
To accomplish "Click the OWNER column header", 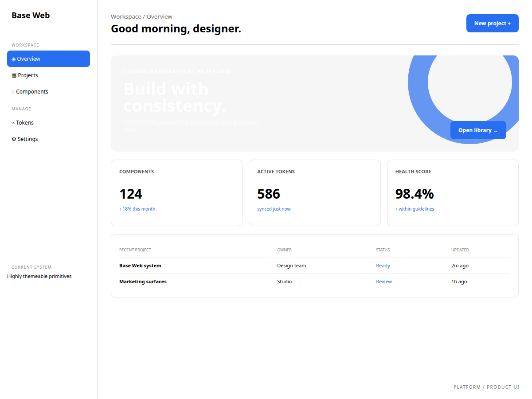I will click(285, 250).
